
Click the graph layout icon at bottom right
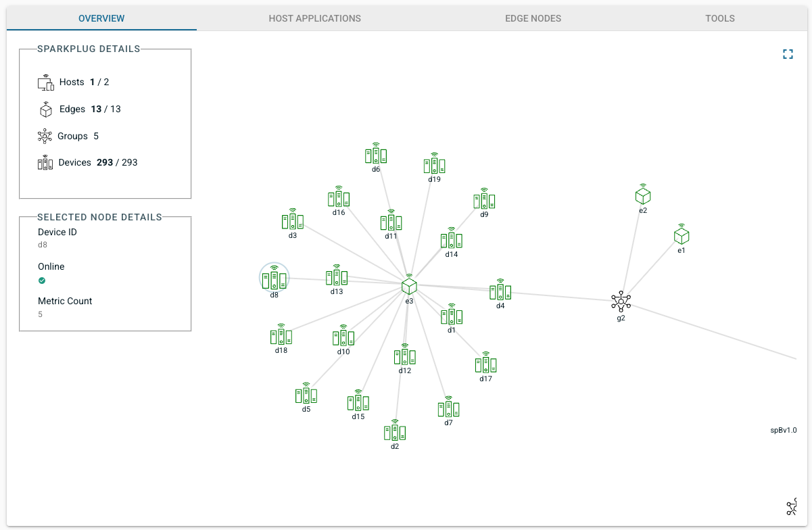pos(792,508)
